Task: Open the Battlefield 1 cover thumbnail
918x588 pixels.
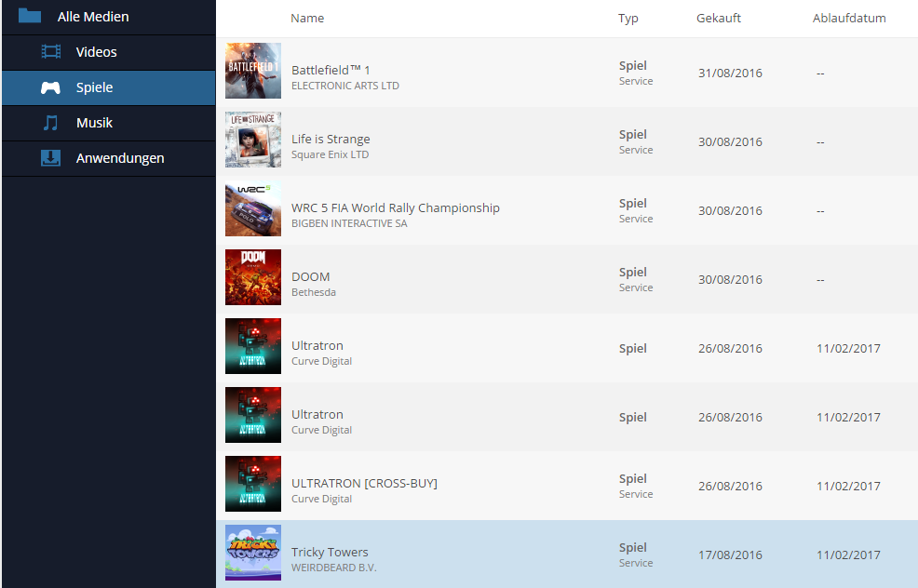Action: [x=253, y=71]
